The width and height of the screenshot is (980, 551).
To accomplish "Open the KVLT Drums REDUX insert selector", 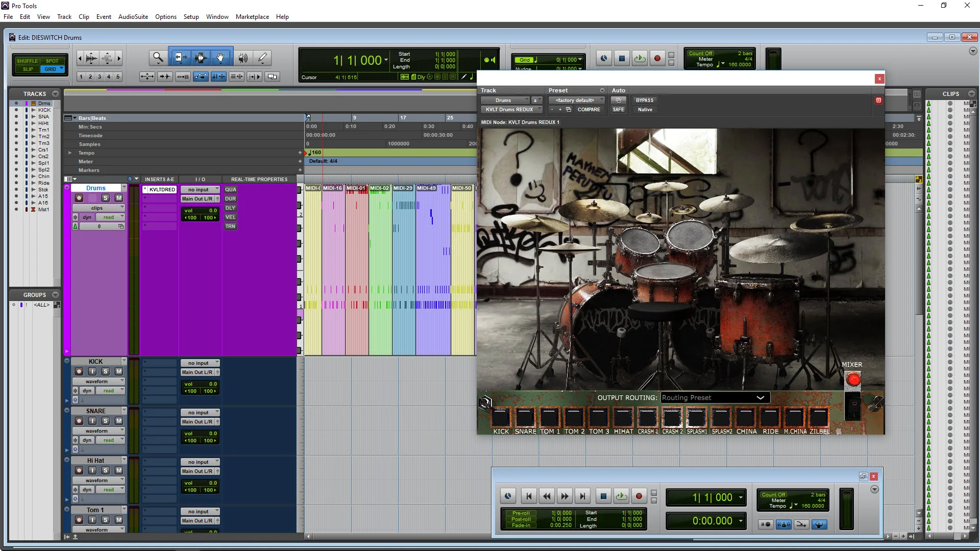I will tap(511, 110).
